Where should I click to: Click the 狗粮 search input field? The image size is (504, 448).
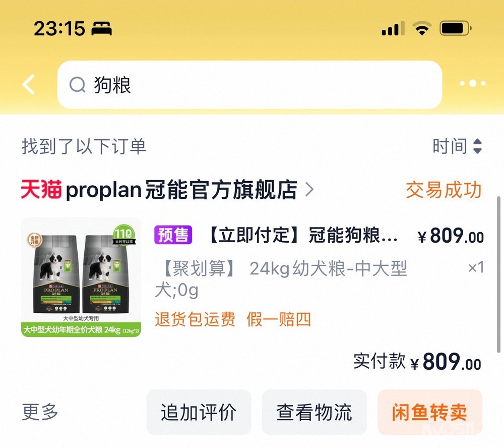click(x=250, y=85)
